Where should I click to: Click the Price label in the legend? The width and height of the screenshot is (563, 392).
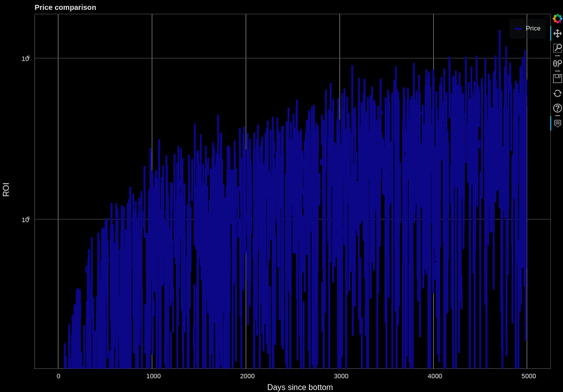tap(532, 28)
